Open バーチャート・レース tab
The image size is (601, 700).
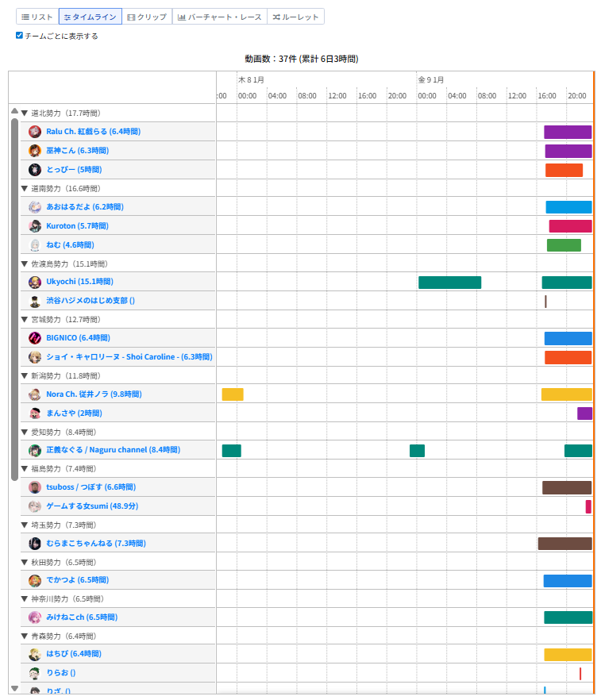click(220, 17)
